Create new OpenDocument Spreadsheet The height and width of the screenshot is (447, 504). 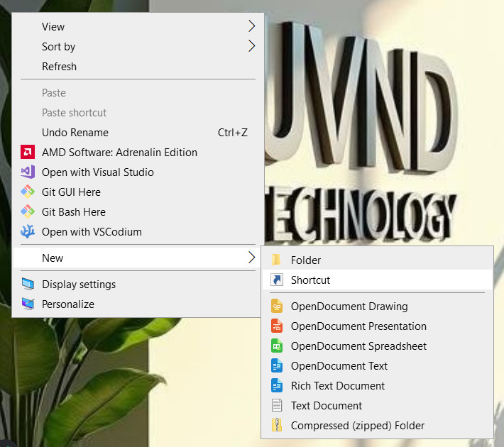tap(377, 346)
